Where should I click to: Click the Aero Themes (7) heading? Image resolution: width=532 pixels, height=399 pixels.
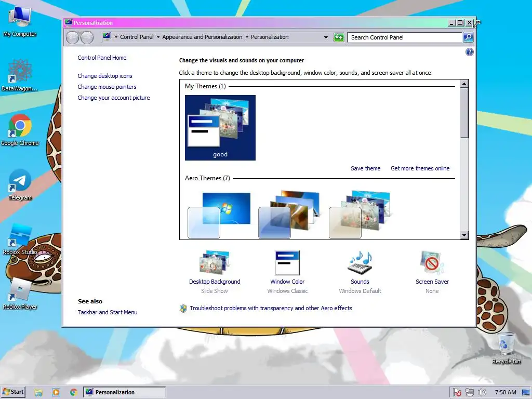tap(207, 178)
